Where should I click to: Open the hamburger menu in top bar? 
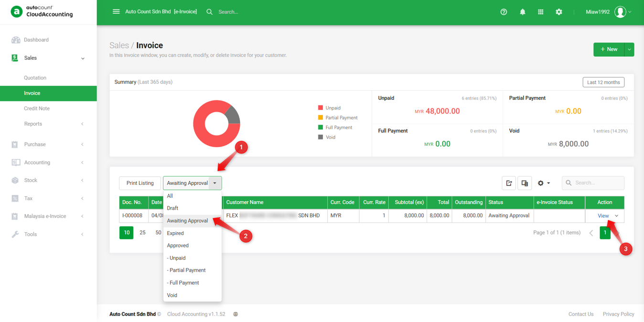116,11
